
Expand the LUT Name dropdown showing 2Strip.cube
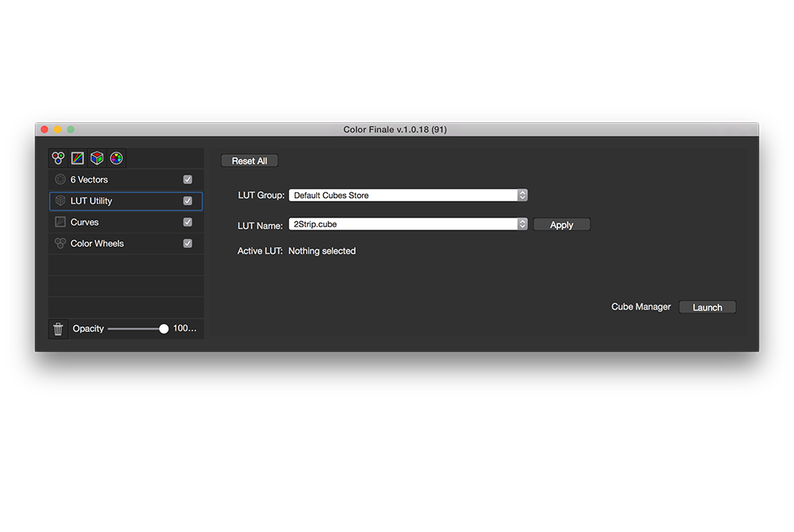point(407,225)
